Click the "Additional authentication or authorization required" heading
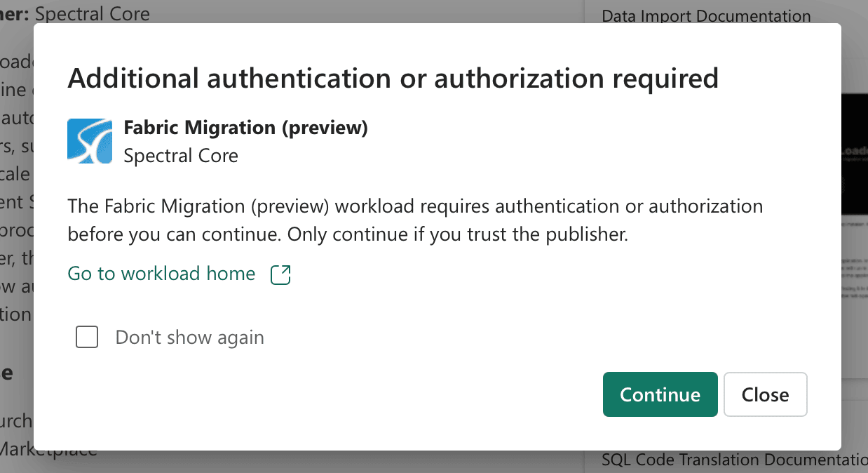Image resolution: width=868 pixels, height=473 pixels. tap(393, 78)
